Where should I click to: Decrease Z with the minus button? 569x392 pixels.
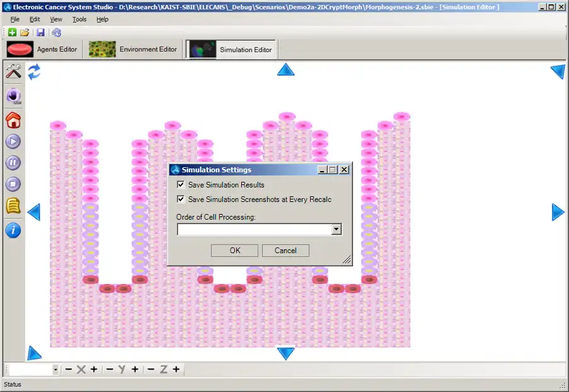[x=151, y=369]
